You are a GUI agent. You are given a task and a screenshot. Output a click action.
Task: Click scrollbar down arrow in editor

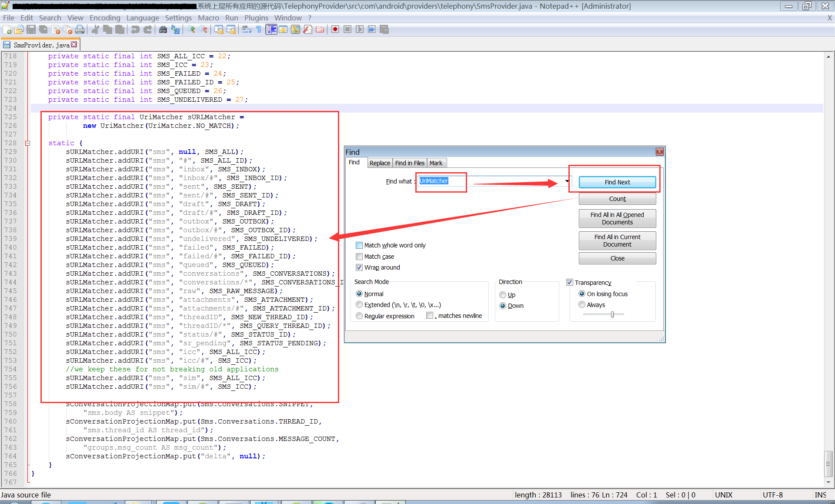(828, 482)
